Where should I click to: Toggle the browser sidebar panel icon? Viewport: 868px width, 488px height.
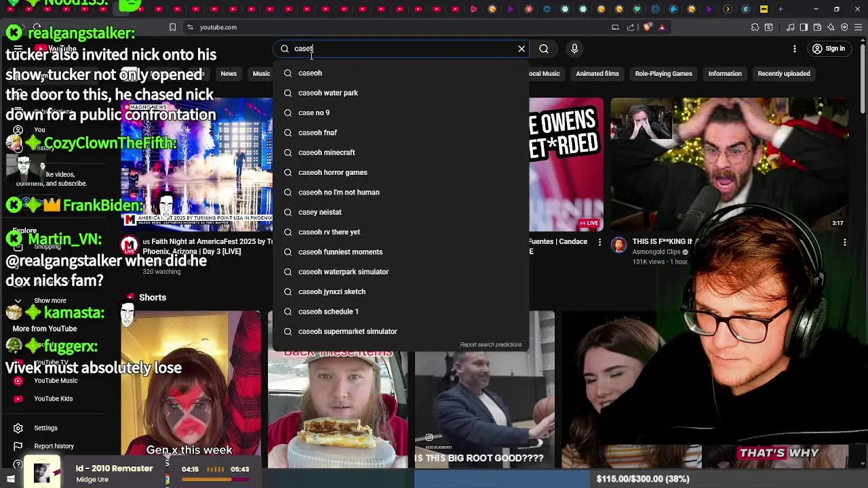tap(804, 27)
